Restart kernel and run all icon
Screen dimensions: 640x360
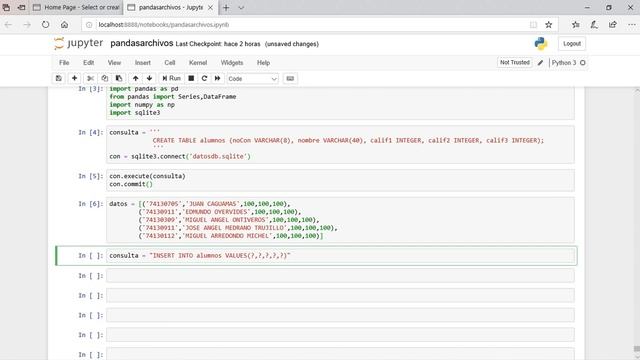218,78
